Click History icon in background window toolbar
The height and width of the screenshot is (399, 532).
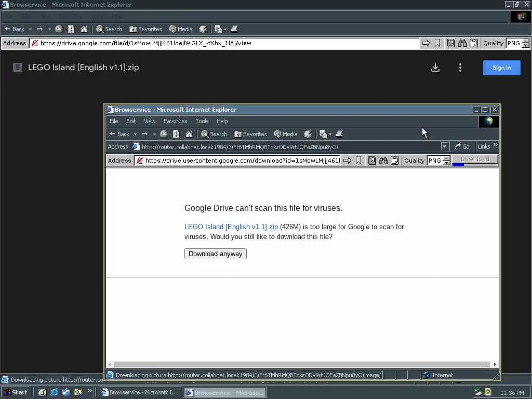click(x=203, y=29)
